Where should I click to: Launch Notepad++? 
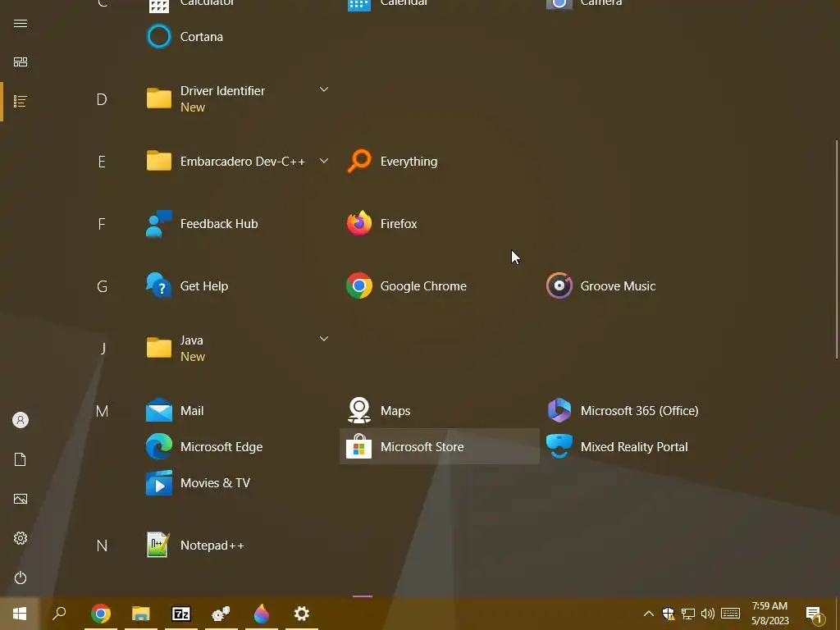[240, 546]
